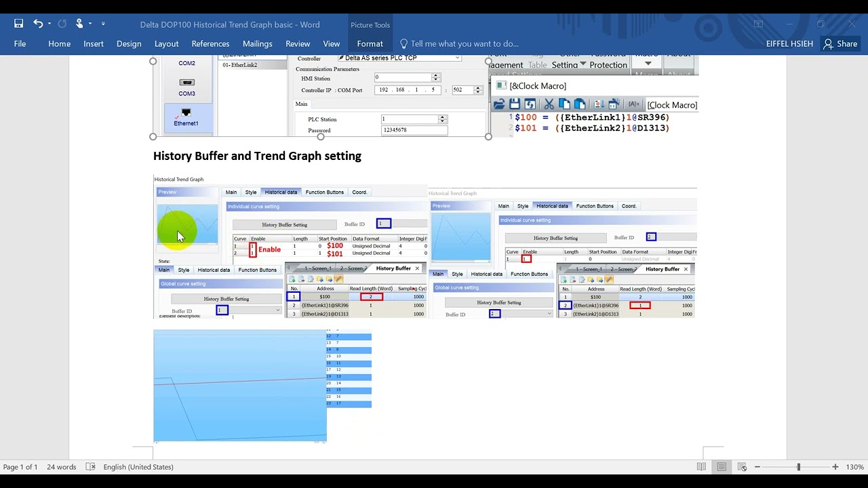Open the EIFFEL HSIEH account menu

790,43
